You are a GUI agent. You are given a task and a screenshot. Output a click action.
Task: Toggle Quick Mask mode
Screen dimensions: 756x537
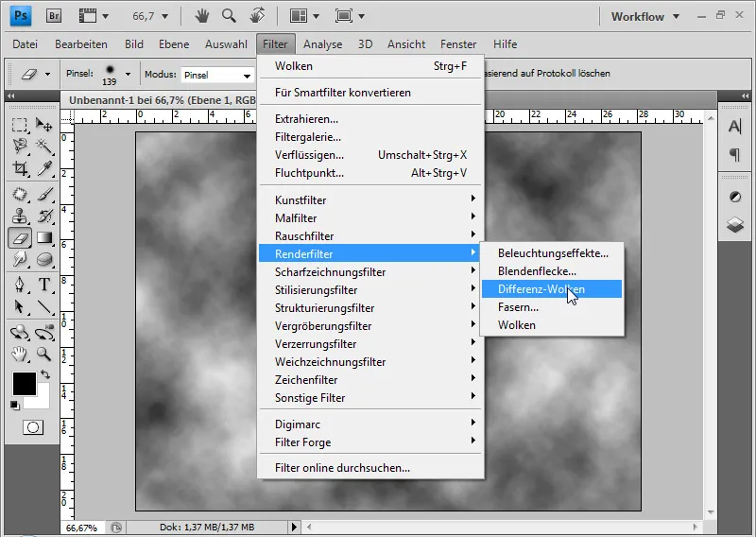click(33, 427)
